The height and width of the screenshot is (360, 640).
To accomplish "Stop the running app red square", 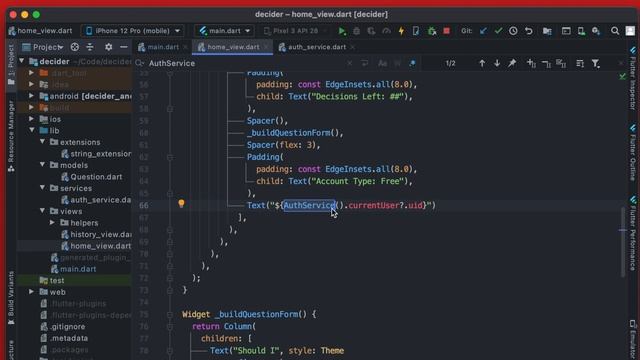I will 447,31.
